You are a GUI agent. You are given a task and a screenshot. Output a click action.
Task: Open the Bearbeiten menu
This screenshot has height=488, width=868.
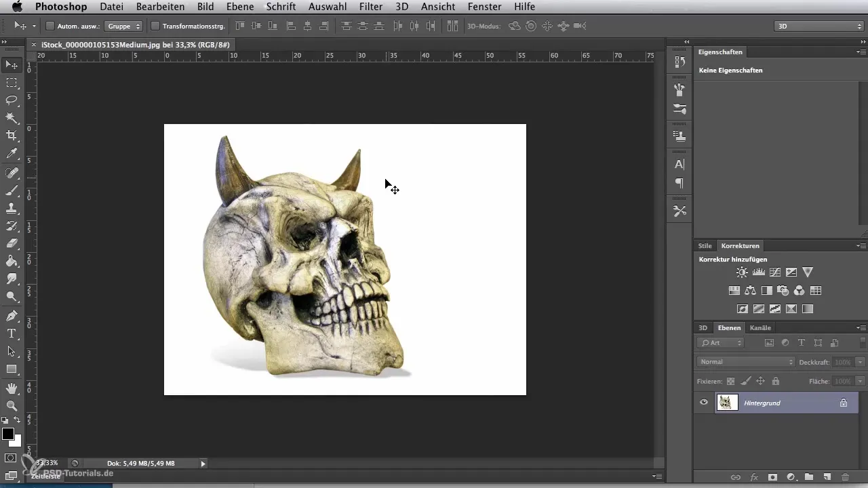tap(160, 7)
